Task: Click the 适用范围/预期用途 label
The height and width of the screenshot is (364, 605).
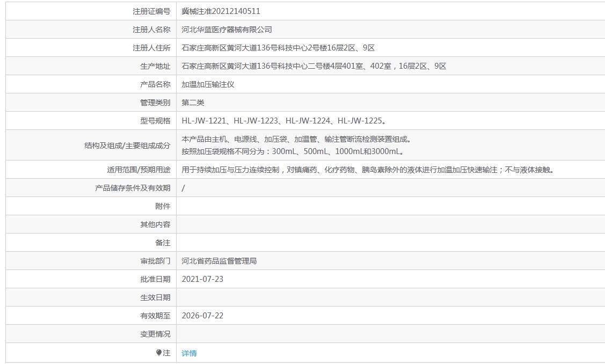Action: point(139,170)
